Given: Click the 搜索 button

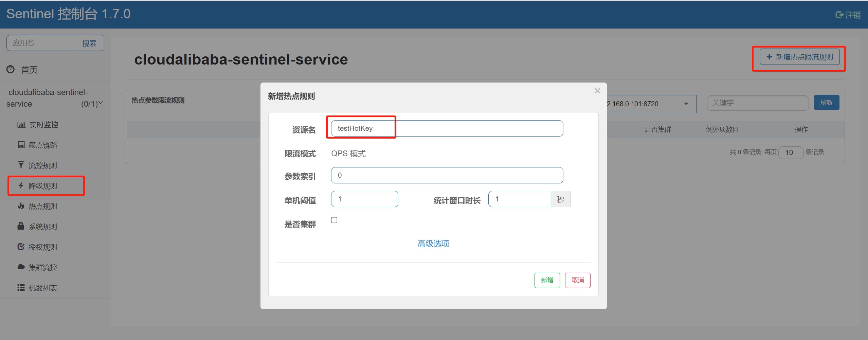Looking at the screenshot, I should coord(89,43).
